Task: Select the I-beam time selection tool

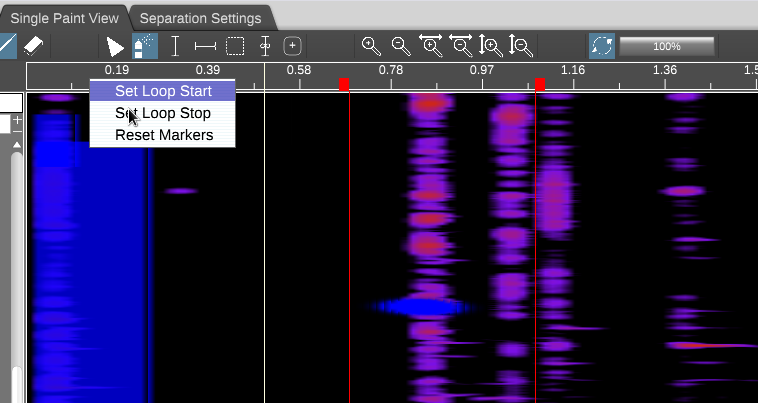Action: click(x=175, y=46)
